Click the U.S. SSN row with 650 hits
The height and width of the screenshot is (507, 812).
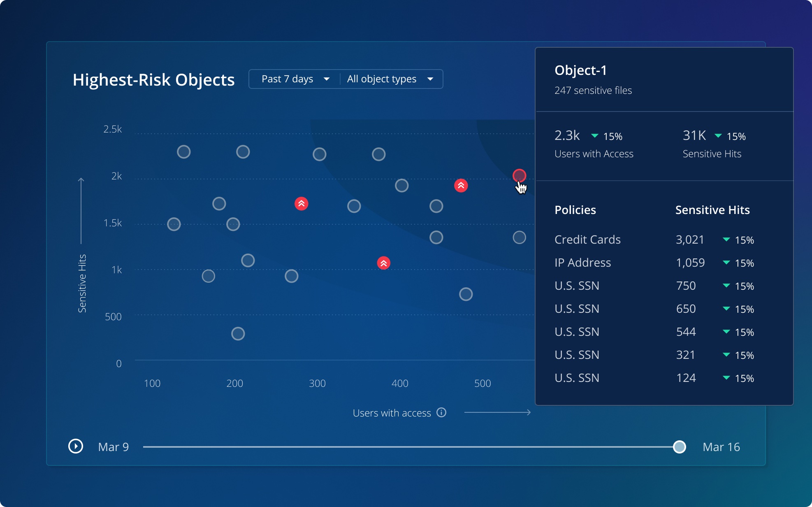click(x=654, y=309)
